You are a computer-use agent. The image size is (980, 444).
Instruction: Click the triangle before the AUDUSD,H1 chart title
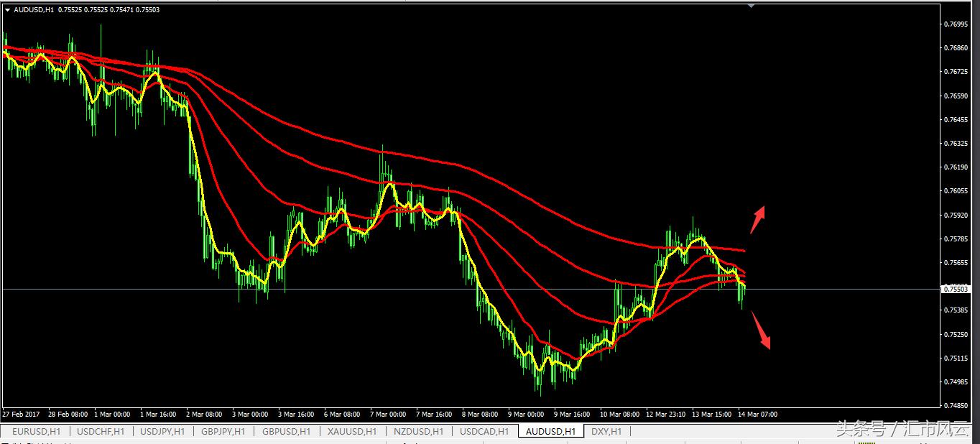coord(7,9)
